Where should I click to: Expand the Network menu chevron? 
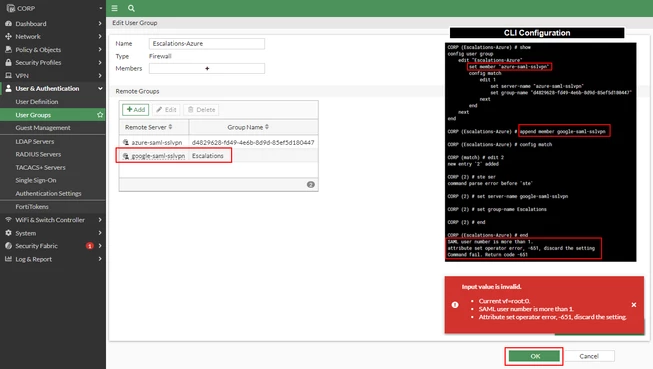(100, 37)
